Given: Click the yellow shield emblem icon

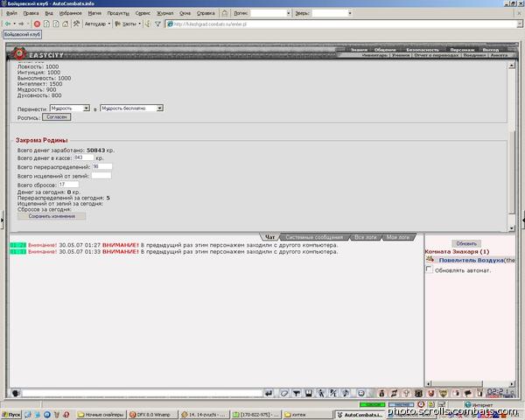Looking at the screenshot, I should click(x=443, y=393).
